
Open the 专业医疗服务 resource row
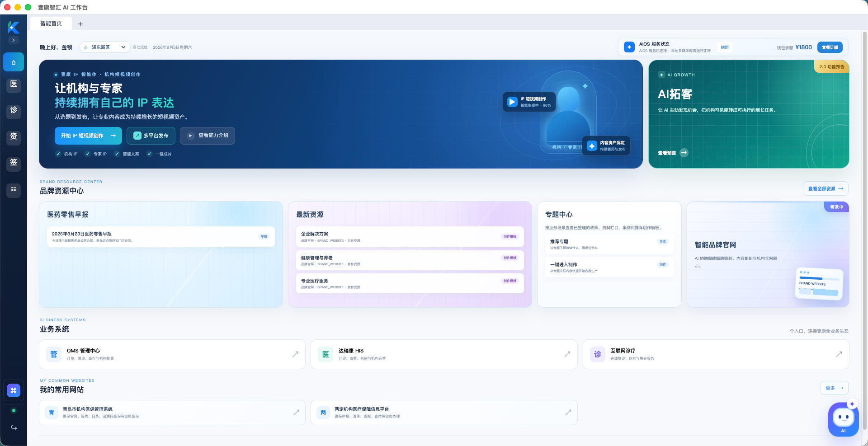click(410, 283)
